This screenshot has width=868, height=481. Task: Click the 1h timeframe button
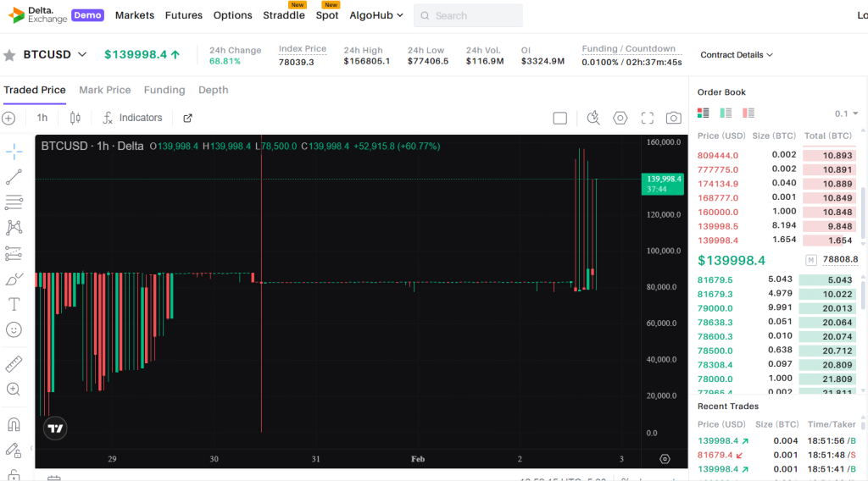coord(42,118)
